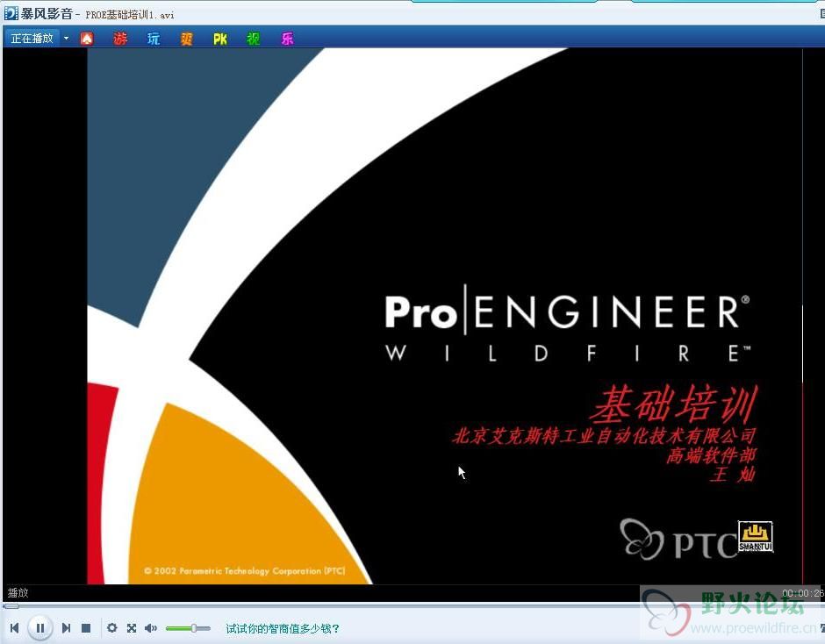Image resolution: width=825 pixels, height=644 pixels.
Task: Open the yellow PK icon
Action: (x=220, y=39)
